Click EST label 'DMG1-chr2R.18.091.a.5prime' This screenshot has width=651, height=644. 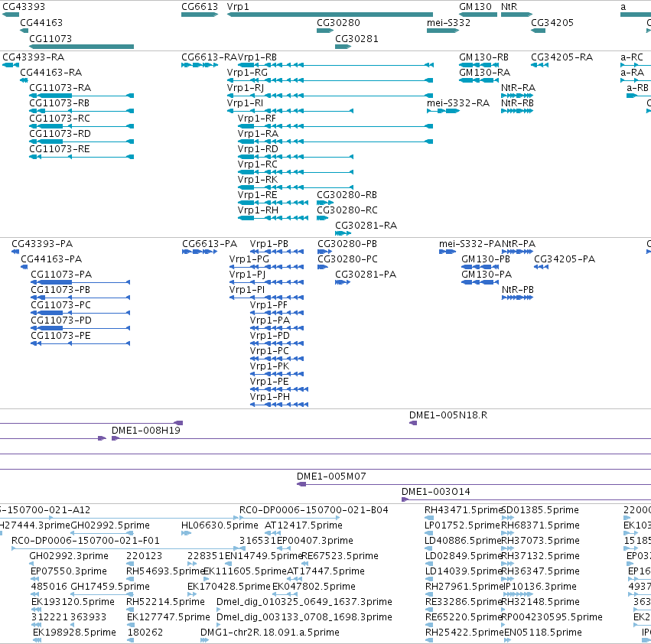click(270, 633)
